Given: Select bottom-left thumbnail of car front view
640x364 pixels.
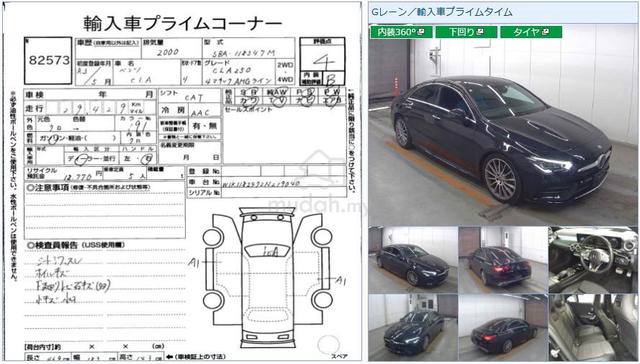Looking at the screenshot, I should pyautogui.click(x=413, y=327).
